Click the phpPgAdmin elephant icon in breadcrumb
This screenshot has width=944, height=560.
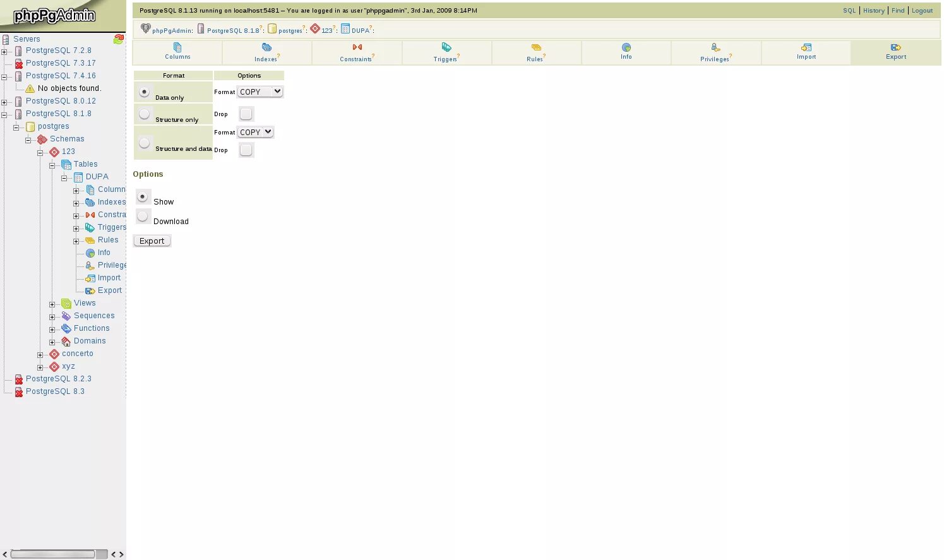coord(146,28)
